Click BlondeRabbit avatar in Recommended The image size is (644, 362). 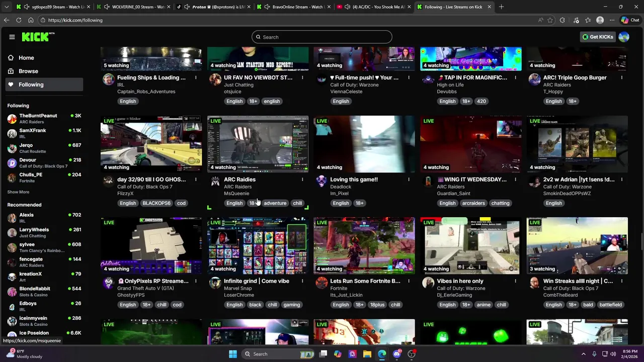pyautogui.click(x=12, y=292)
